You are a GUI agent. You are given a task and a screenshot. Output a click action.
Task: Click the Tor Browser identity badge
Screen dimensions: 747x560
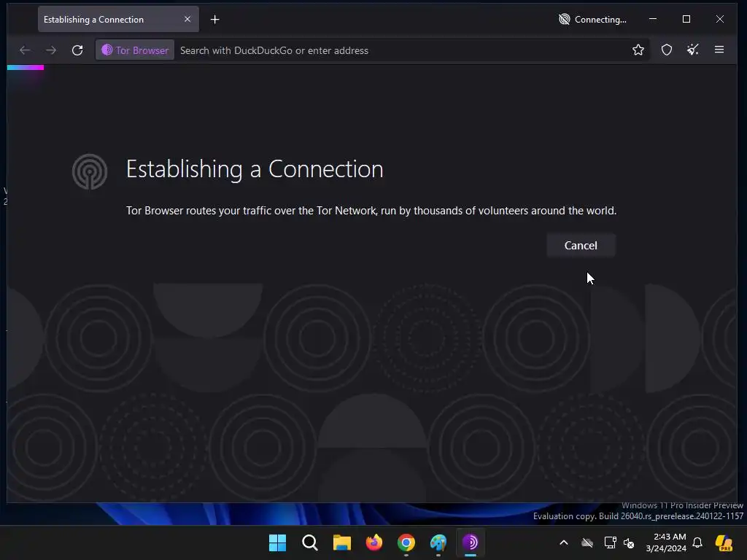[135, 50]
